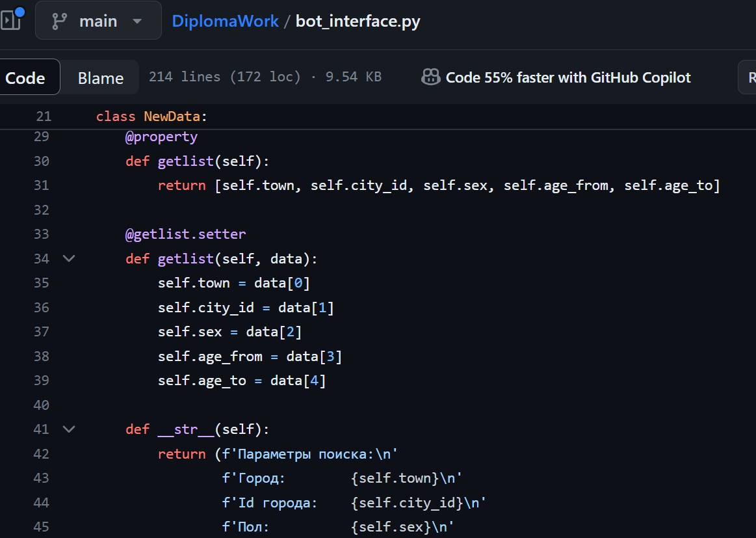This screenshot has width=756, height=538.
Task: Click the git branch icon
Action: (60, 21)
